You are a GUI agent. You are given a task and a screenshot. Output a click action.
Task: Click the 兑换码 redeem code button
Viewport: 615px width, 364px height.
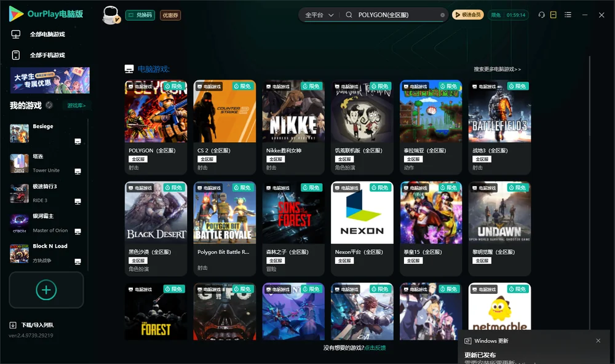click(140, 15)
